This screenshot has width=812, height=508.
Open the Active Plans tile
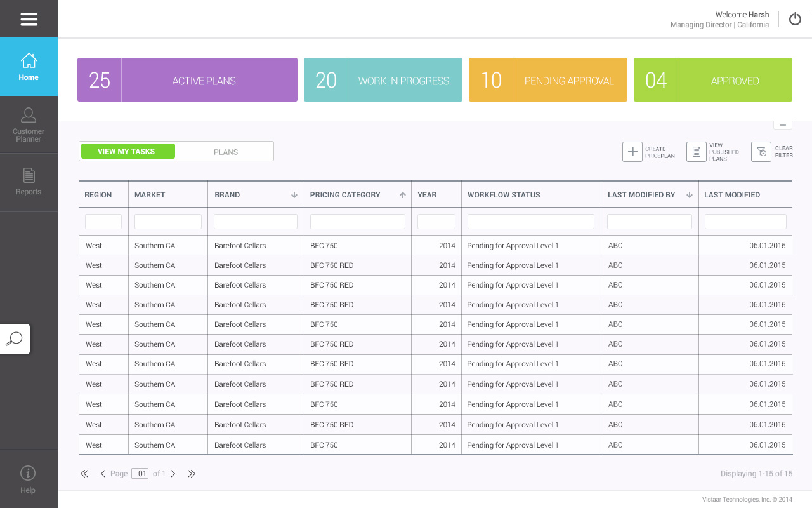tap(187, 80)
